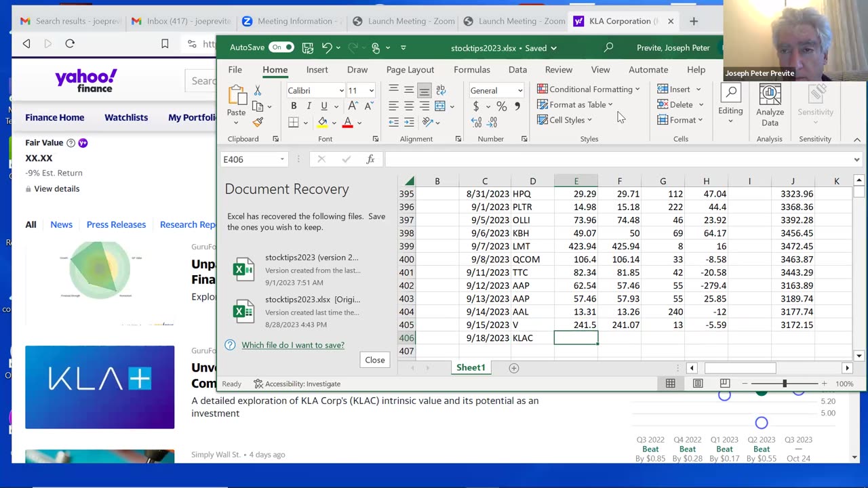Click the Middle Align icon
This screenshot has width=868, height=488.
pos(409,89)
